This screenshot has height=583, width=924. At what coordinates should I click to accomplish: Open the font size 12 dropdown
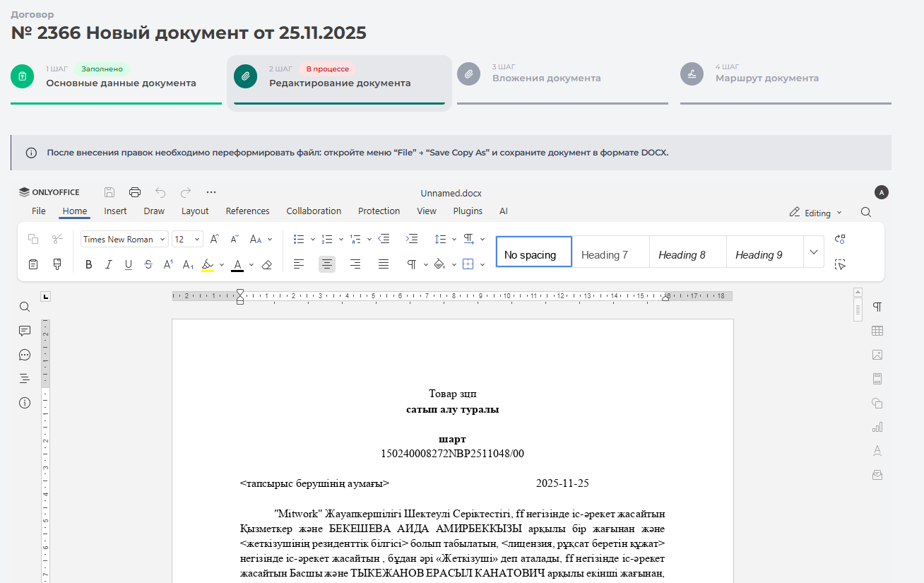pyautogui.click(x=187, y=240)
